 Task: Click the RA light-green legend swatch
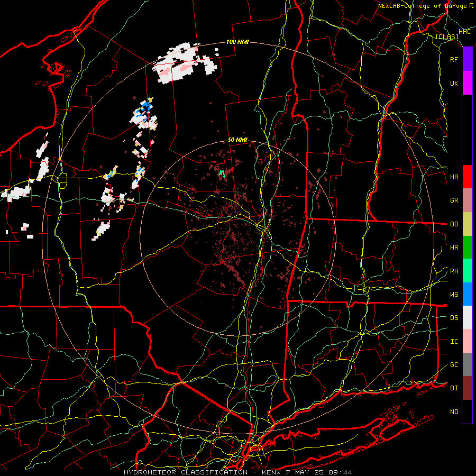point(467,271)
